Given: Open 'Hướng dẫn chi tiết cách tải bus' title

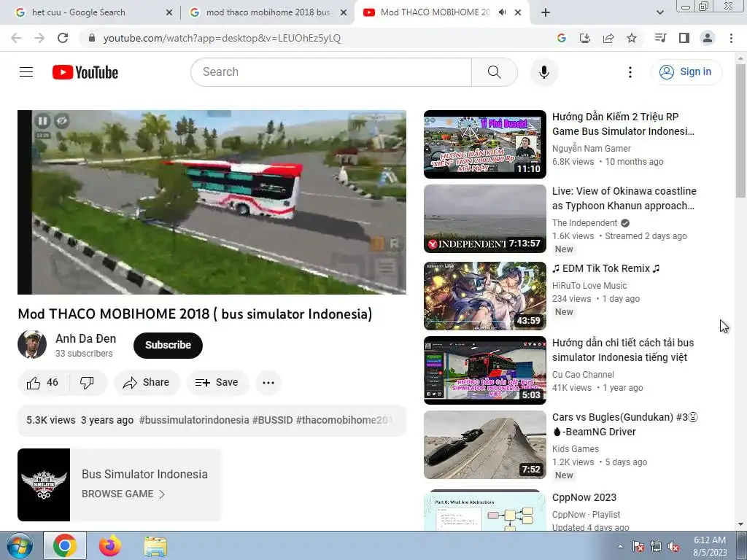Looking at the screenshot, I should pos(623,350).
